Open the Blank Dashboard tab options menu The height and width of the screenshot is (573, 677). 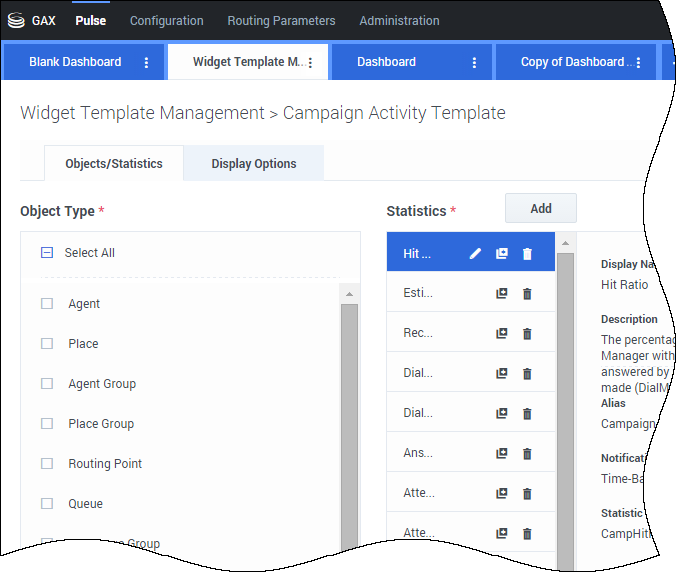pyautogui.click(x=147, y=62)
